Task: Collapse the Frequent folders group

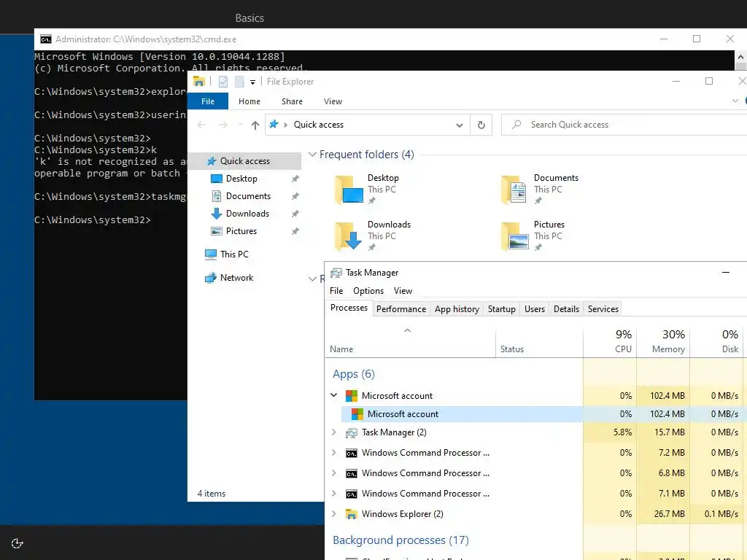Action: [x=312, y=155]
